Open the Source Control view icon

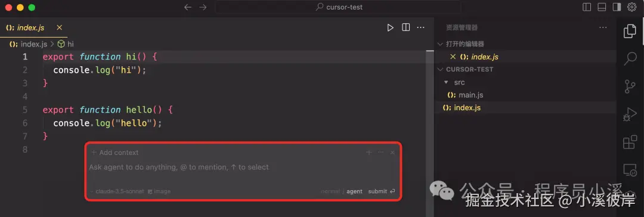click(x=630, y=86)
